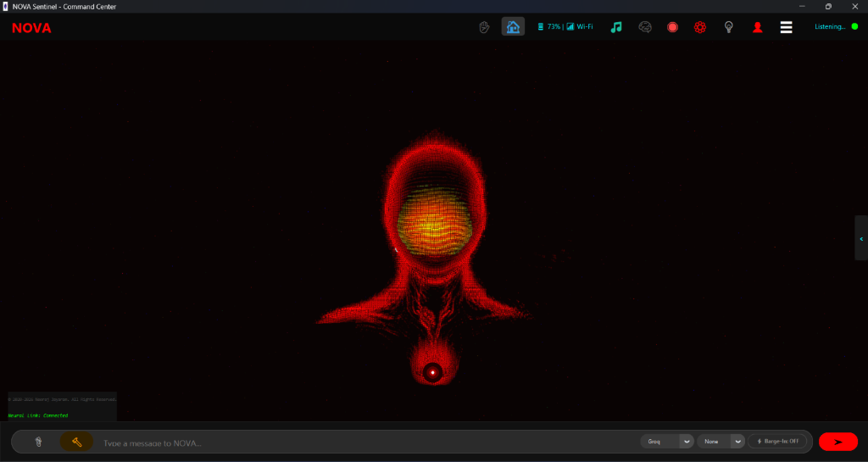868x462 pixels.
Task: Toggle the Barge-In OFF button
Action: point(777,441)
